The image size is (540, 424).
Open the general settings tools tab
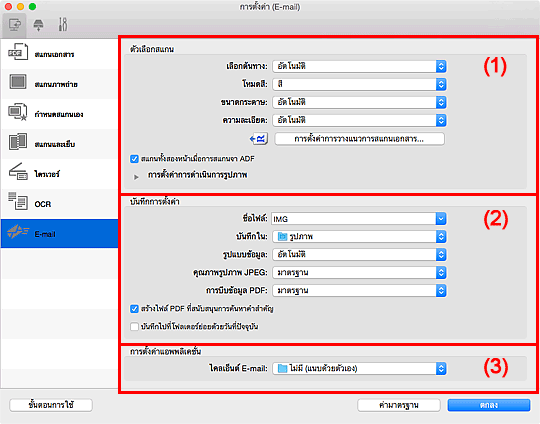coord(63,25)
